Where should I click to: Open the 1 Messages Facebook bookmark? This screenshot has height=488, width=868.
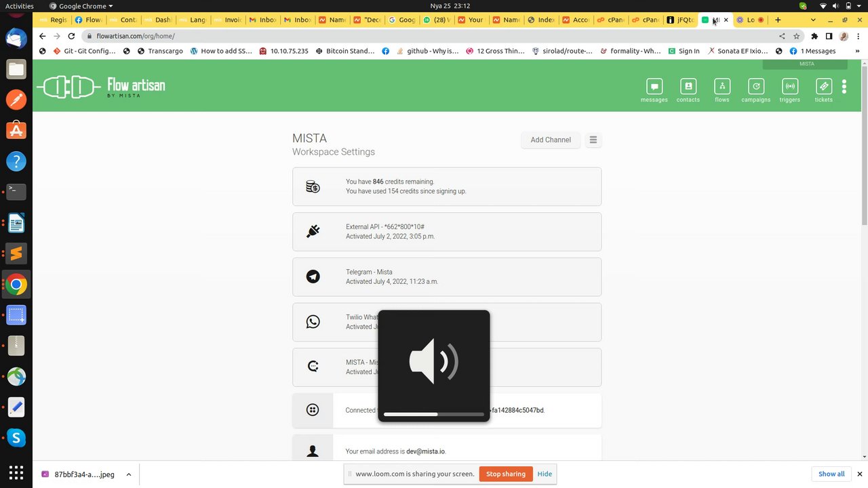point(812,51)
